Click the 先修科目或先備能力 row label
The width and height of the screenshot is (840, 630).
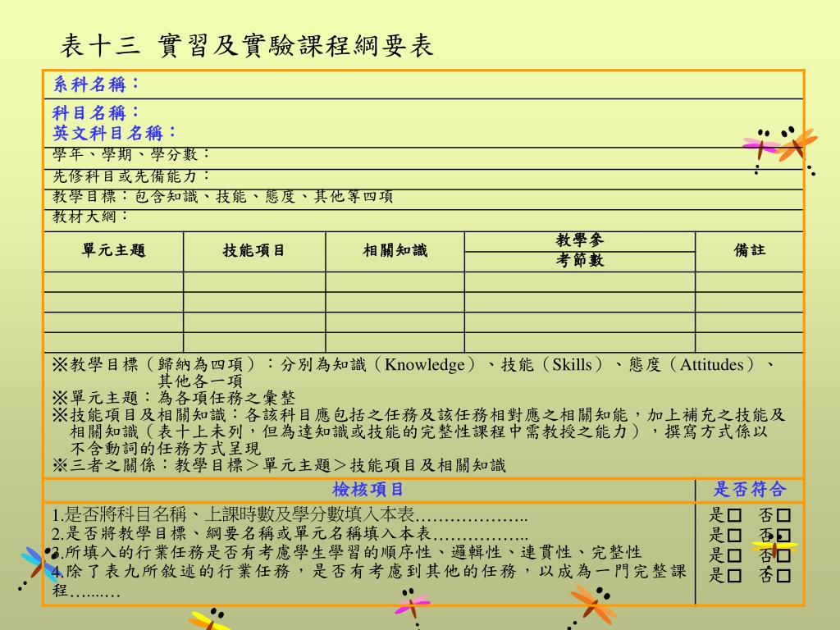pyautogui.click(x=130, y=176)
